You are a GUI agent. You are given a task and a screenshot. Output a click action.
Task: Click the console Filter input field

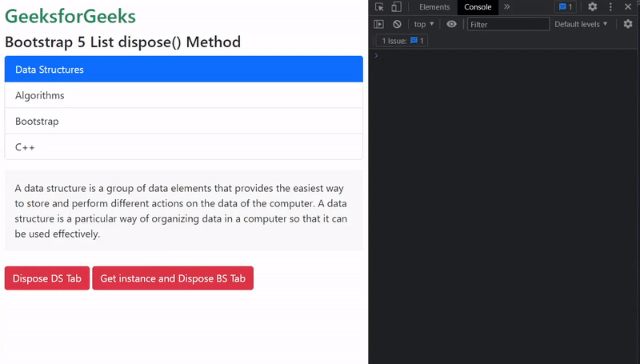pyautogui.click(x=508, y=24)
